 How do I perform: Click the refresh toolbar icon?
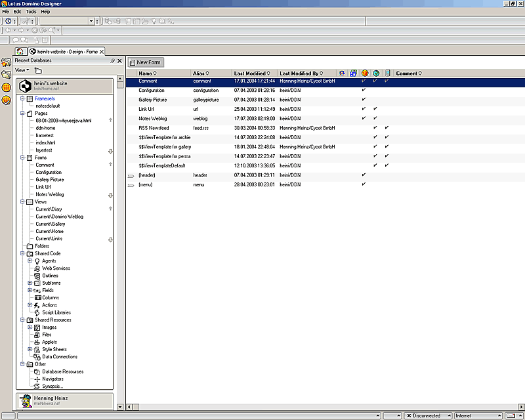coord(43,30)
